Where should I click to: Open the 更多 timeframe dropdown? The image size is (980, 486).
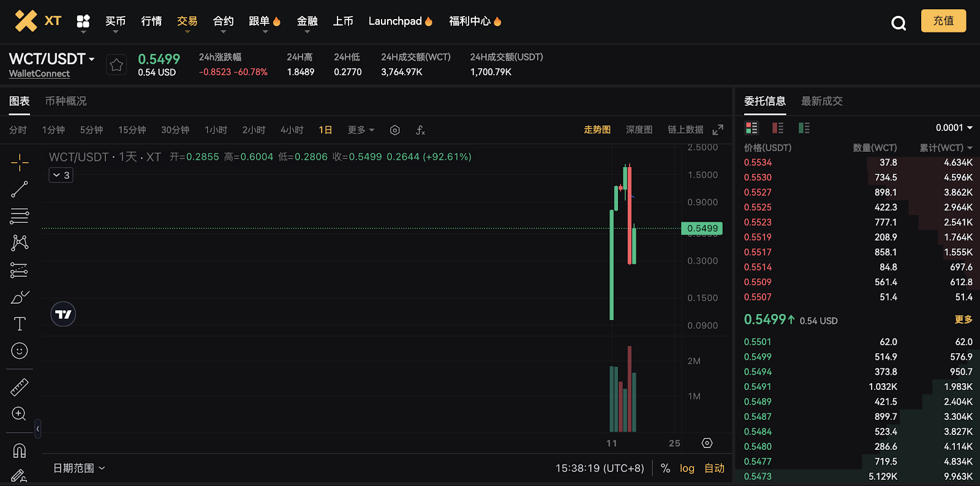click(x=361, y=130)
